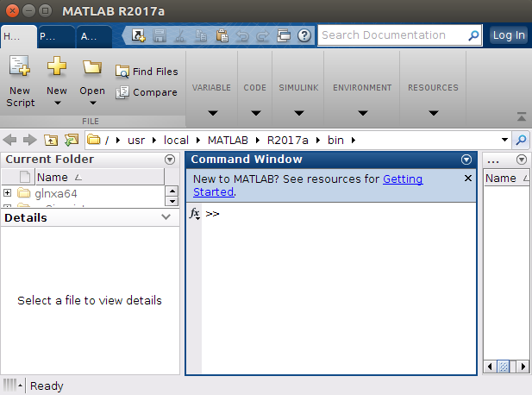Click the Cut scissors icon
Screen dimensions: 532x395
click(x=180, y=35)
